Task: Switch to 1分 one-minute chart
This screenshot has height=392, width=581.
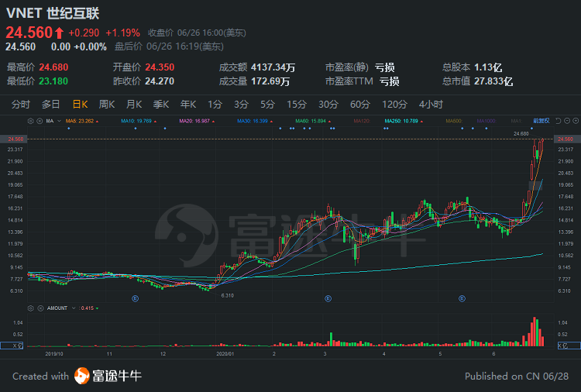Action: point(215,105)
